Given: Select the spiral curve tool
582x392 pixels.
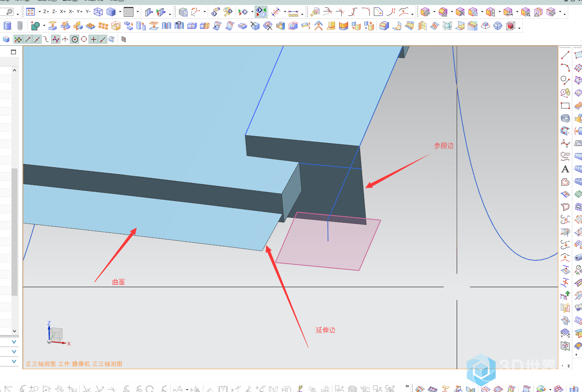Looking at the screenshot, I should tap(565, 118).
